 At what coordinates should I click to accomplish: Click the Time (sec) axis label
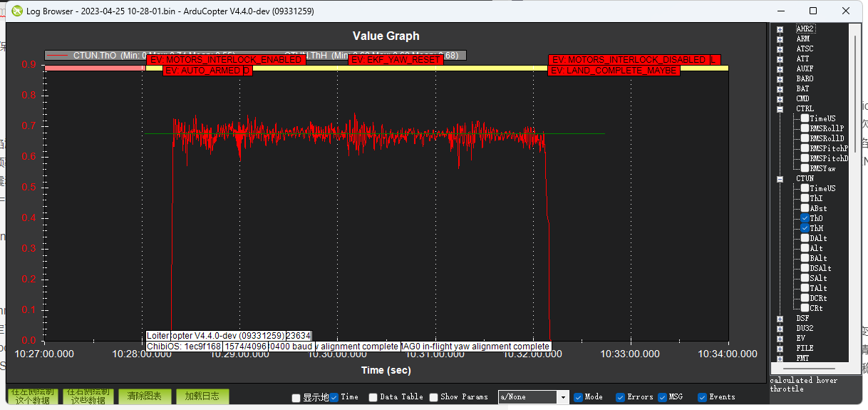pos(386,370)
